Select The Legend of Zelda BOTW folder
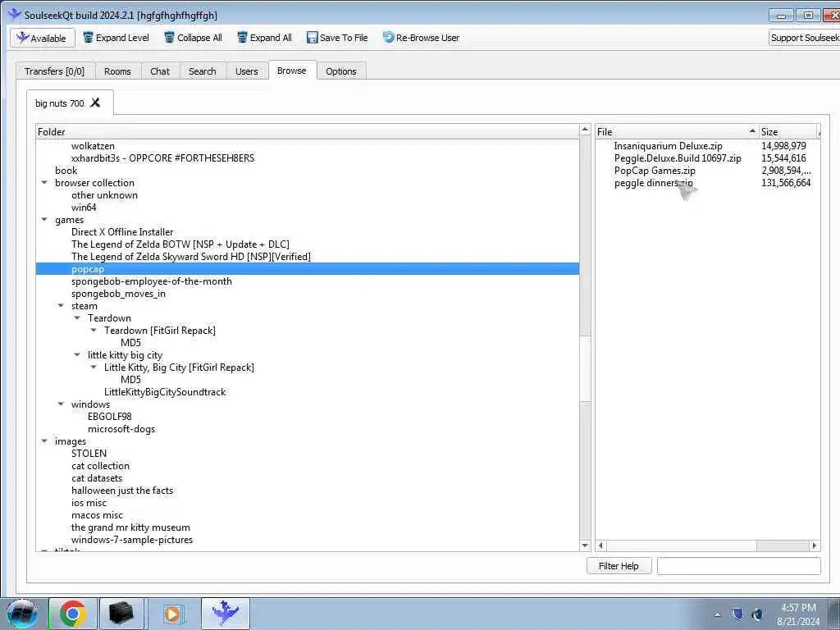This screenshot has height=630, width=840. pos(180,244)
